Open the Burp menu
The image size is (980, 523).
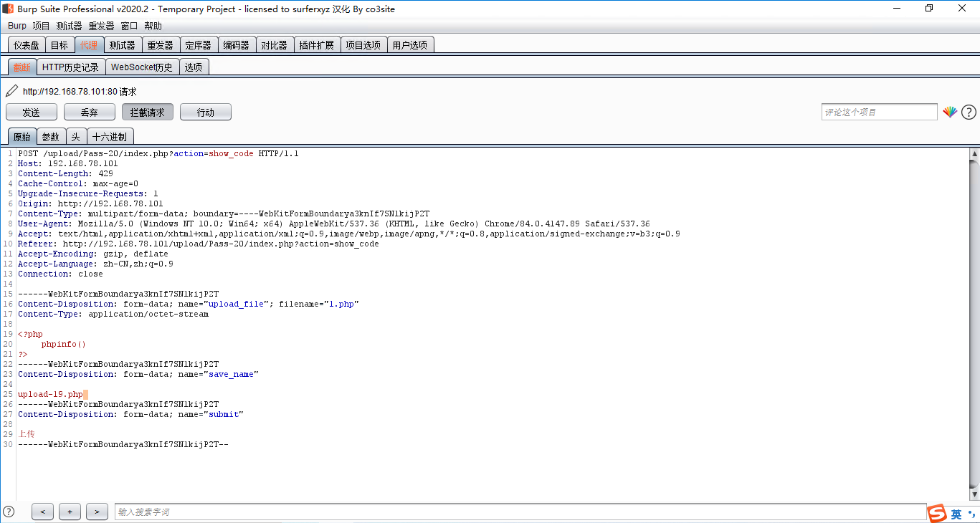coord(17,26)
